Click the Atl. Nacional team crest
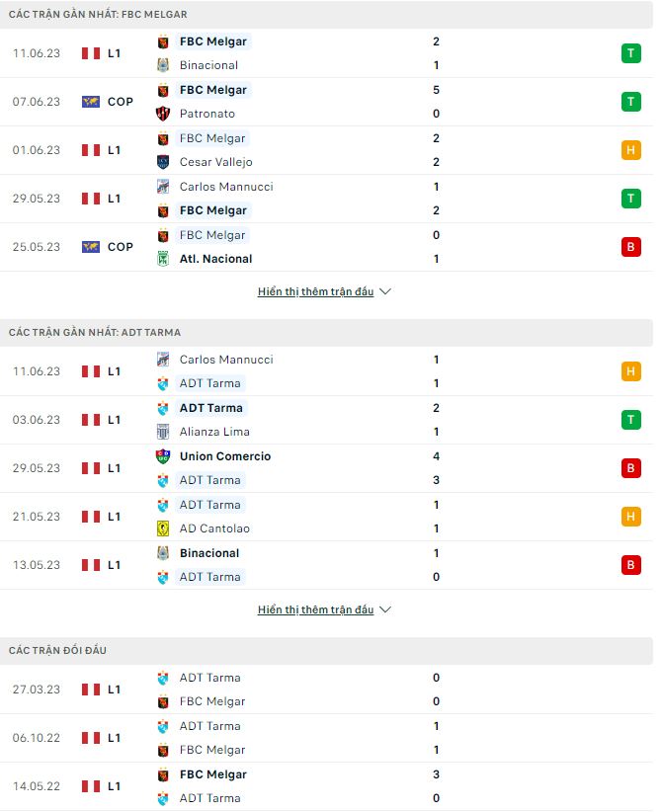Screen dimensions: 661x812 (x=164, y=259)
